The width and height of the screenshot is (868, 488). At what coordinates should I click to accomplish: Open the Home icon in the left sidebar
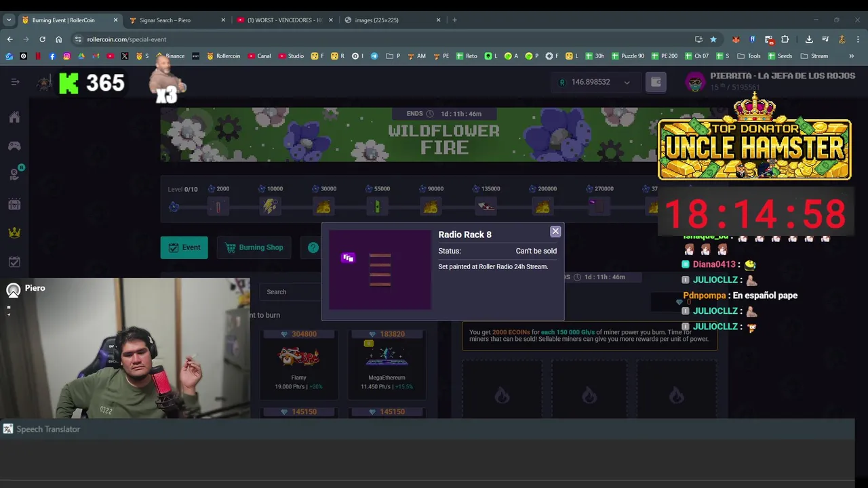(x=14, y=117)
